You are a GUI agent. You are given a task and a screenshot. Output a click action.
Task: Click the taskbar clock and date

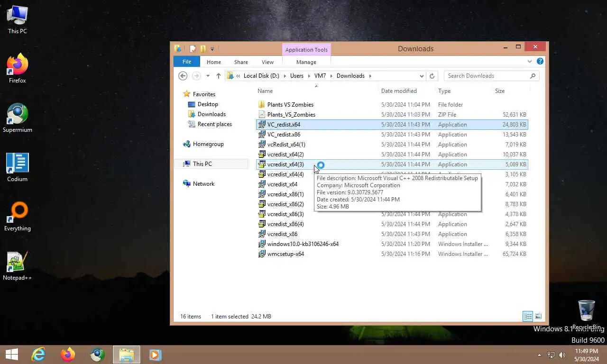586,355
